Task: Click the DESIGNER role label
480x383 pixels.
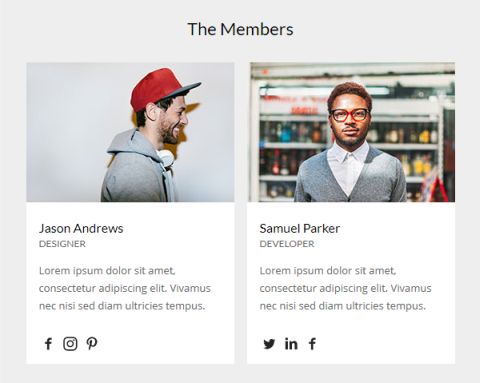Action: tap(62, 244)
